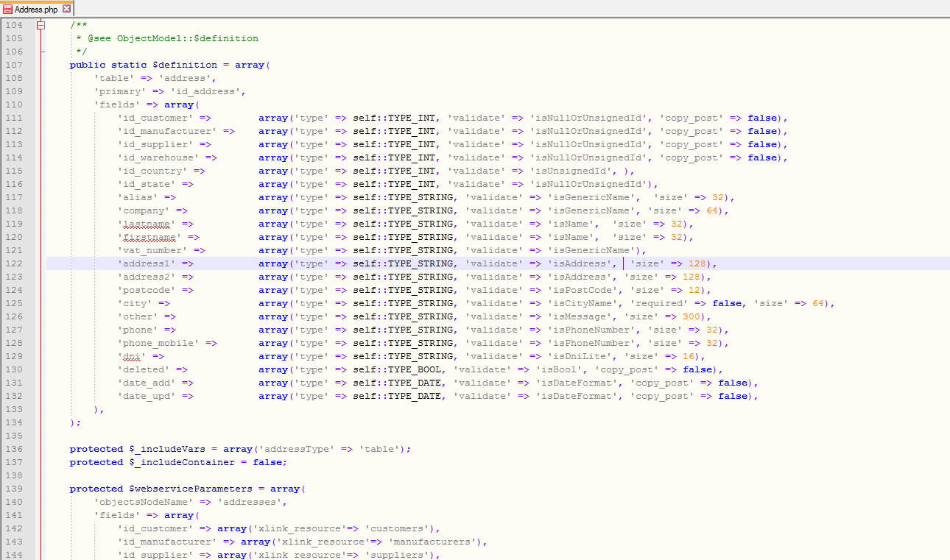Click the 'dni' field key text
950x560 pixels.
pyautogui.click(x=131, y=356)
